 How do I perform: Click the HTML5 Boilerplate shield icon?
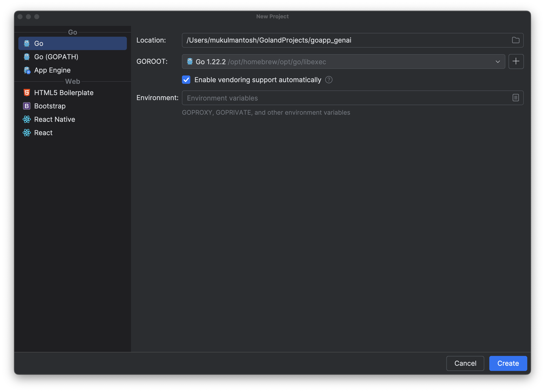pos(27,93)
